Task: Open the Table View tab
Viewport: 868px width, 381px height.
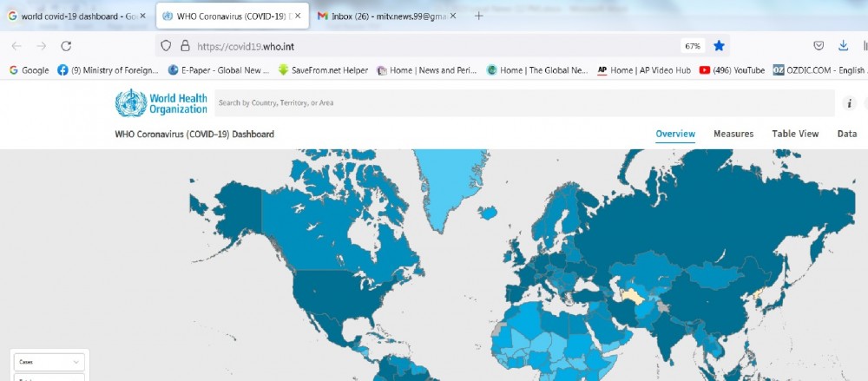Action: coord(795,134)
